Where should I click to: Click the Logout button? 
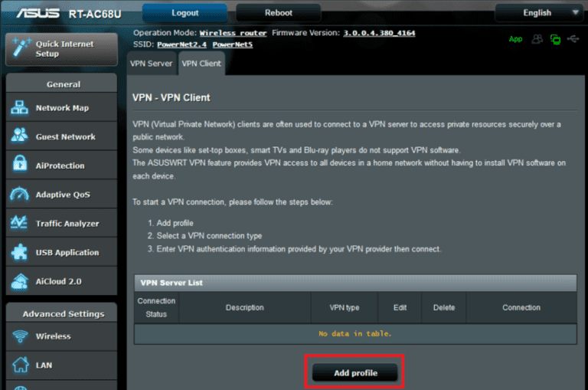pos(185,13)
